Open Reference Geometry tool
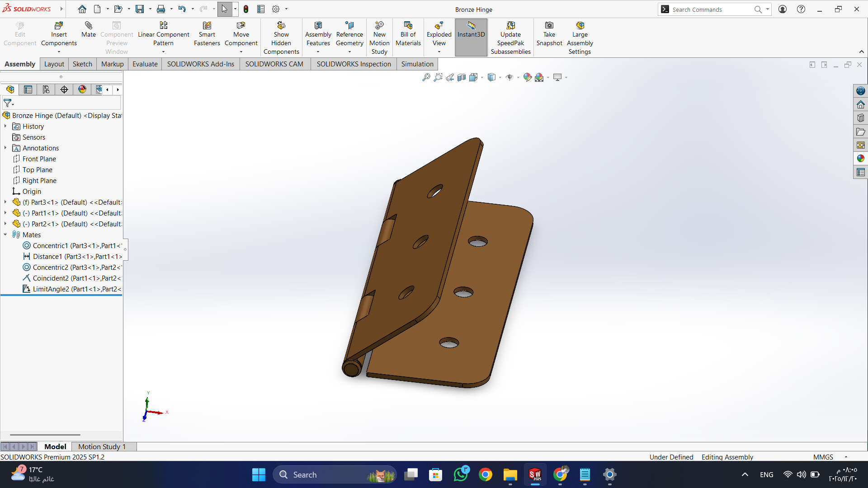 (349, 34)
